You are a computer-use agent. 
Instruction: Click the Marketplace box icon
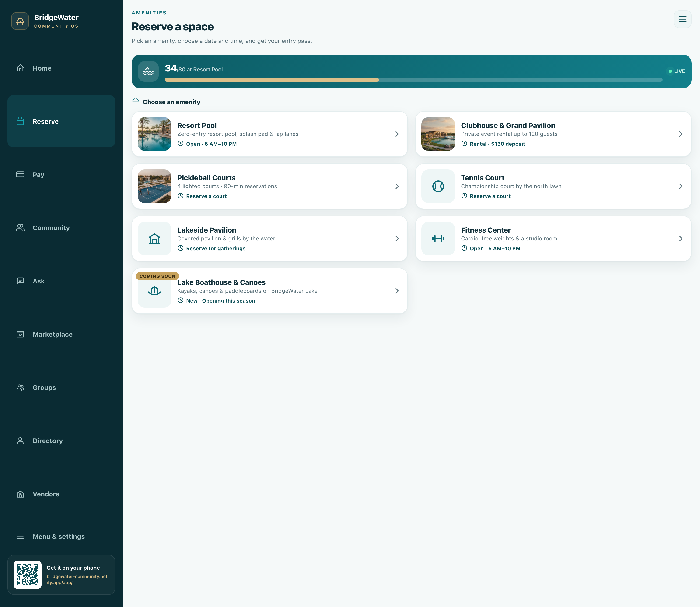pyautogui.click(x=20, y=334)
